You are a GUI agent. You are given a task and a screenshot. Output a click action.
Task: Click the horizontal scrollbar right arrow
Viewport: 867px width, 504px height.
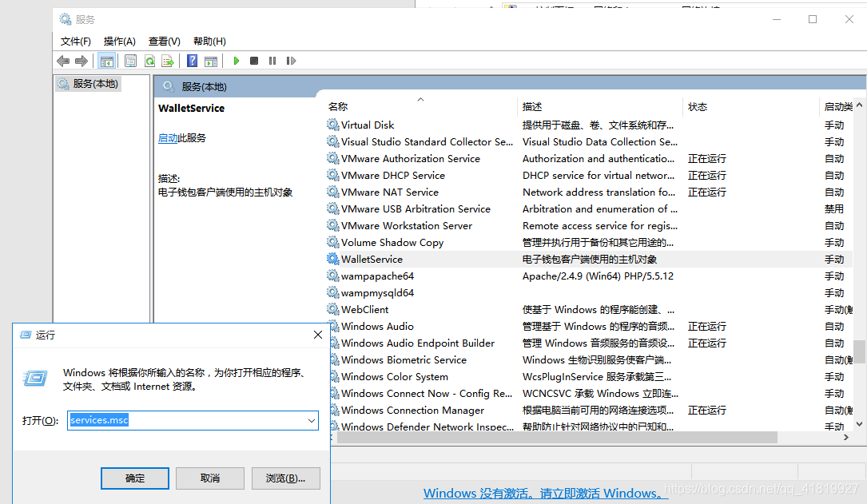(846, 437)
